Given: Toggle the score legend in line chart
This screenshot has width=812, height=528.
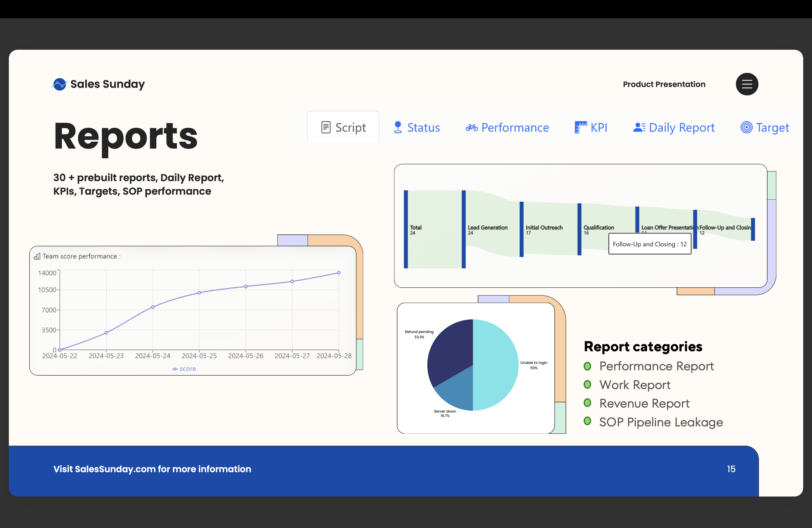Looking at the screenshot, I should pos(184,369).
